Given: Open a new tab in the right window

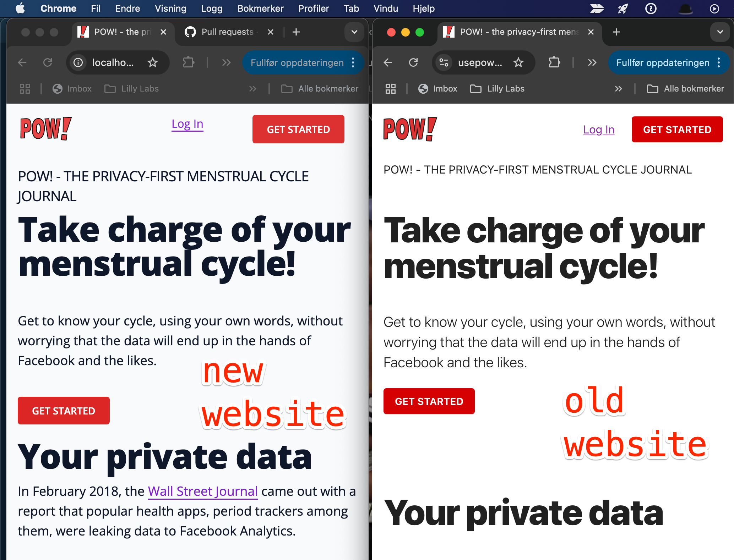Looking at the screenshot, I should coord(616,32).
